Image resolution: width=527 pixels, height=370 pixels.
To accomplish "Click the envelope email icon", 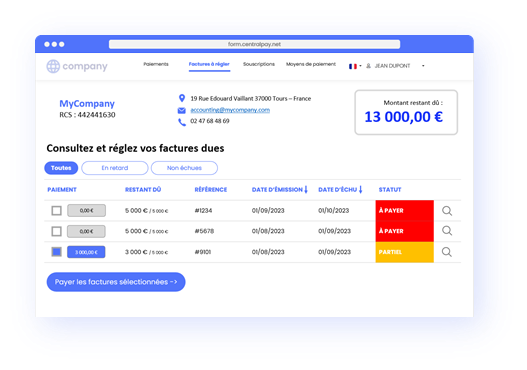I will tap(181, 110).
